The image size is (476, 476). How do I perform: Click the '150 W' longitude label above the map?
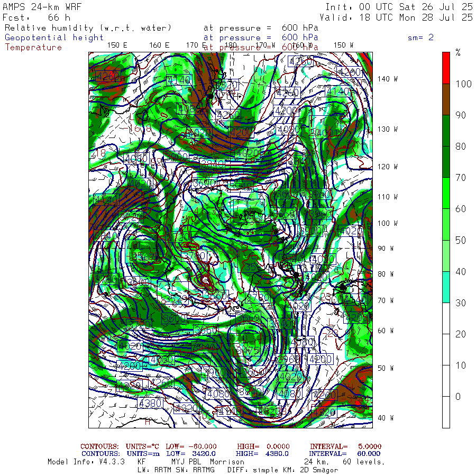coord(343,45)
